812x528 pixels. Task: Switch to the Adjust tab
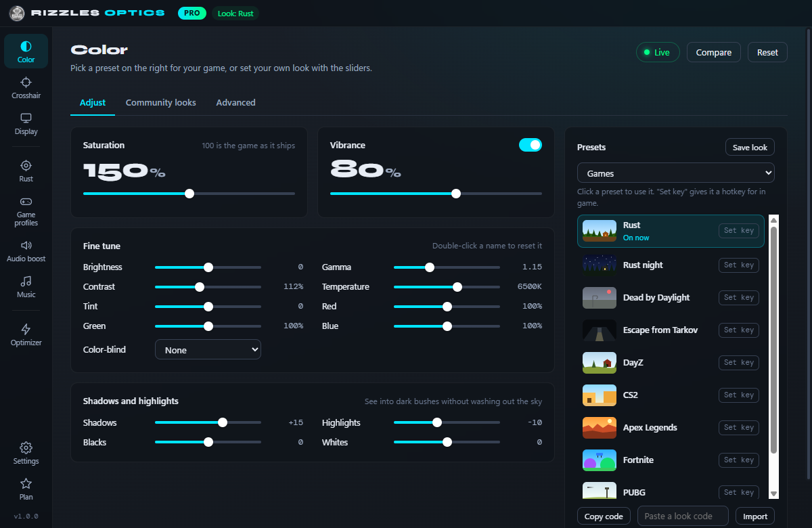coord(93,103)
